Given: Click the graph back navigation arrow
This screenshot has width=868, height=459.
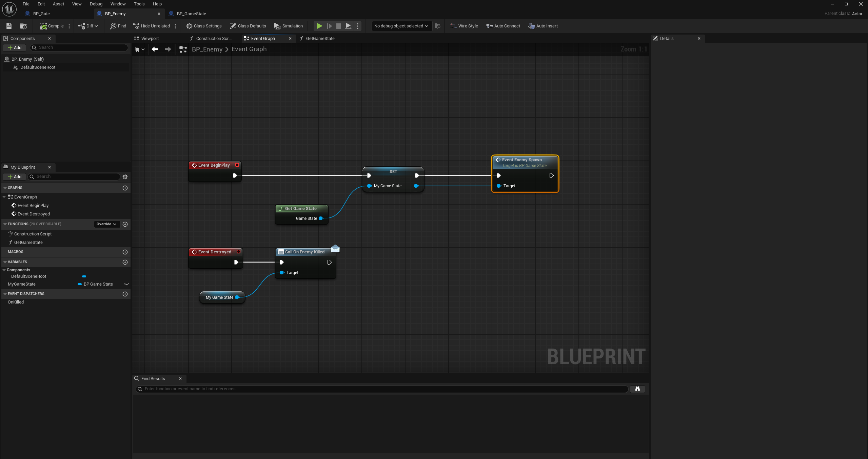Looking at the screenshot, I should (155, 49).
